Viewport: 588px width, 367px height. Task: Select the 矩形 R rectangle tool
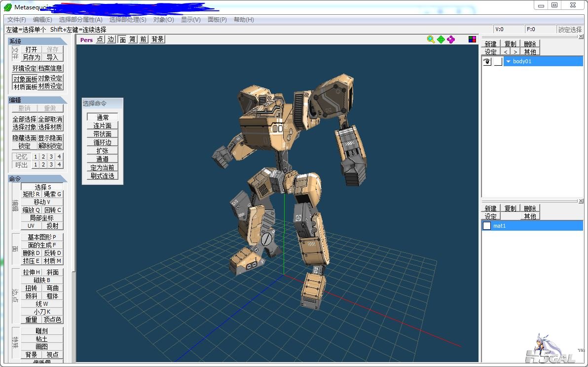pyautogui.click(x=31, y=194)
